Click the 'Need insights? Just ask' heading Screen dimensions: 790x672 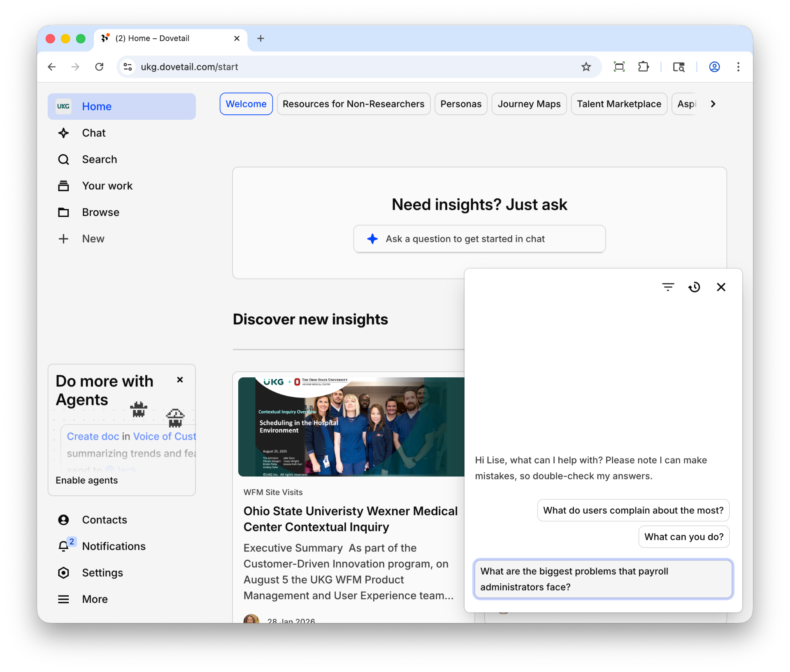tap(479, 205)
